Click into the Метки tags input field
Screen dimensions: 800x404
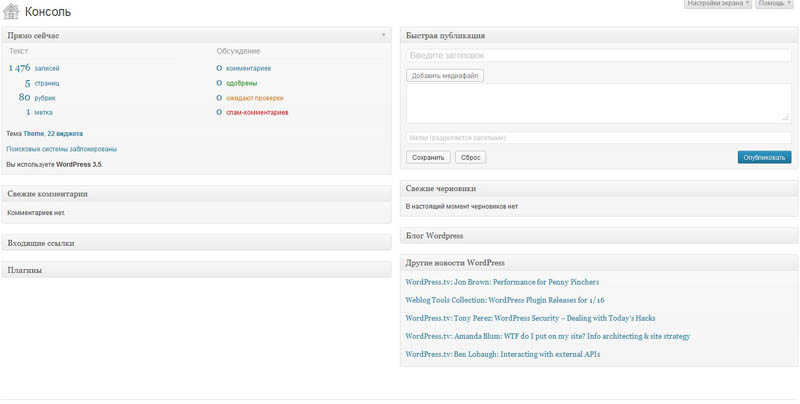pyautogui.click(x=598, y=138)
